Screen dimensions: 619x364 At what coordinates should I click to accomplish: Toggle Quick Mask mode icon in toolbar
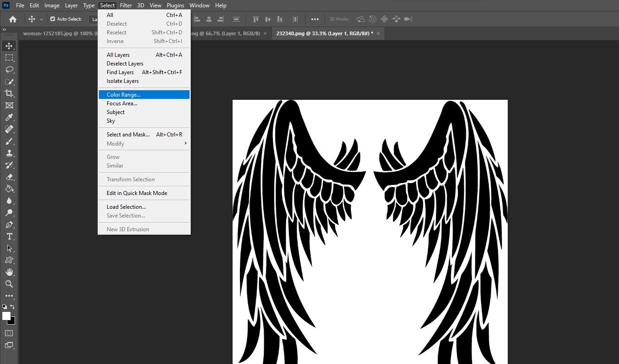tap(9, 333)
